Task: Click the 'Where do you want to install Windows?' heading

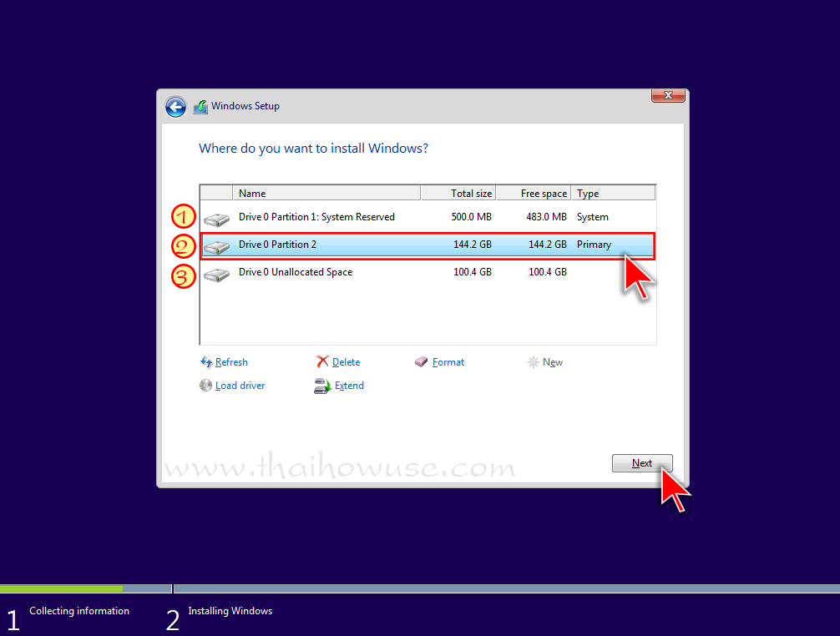Action: pyautogui.click(x=313, y=149)
